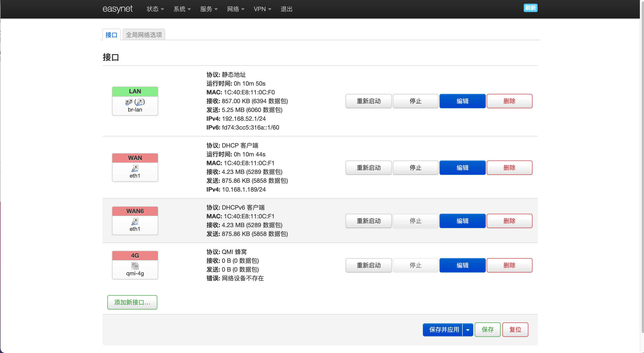Click the 4G error 网络设备不存在
This screenshot has height=353, width=644.
coord(243,279)
